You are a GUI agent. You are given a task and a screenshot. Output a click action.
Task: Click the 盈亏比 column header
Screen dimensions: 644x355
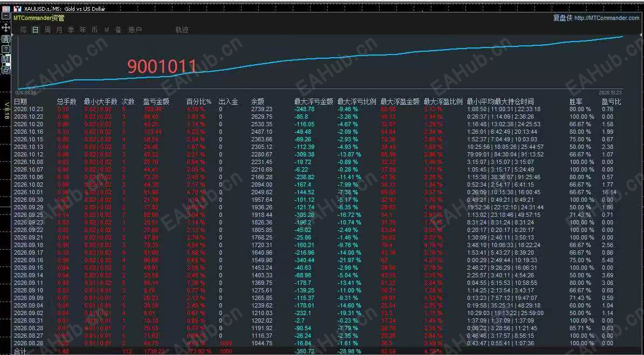[612, 101]
